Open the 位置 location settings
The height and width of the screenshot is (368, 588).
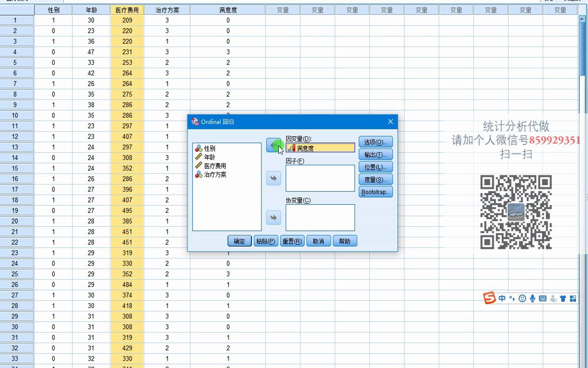point(376,167)
